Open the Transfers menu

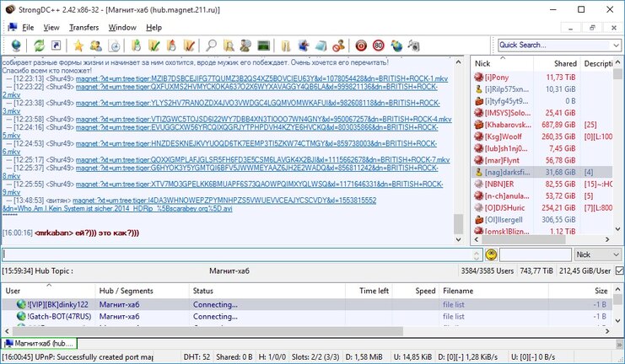84,27
